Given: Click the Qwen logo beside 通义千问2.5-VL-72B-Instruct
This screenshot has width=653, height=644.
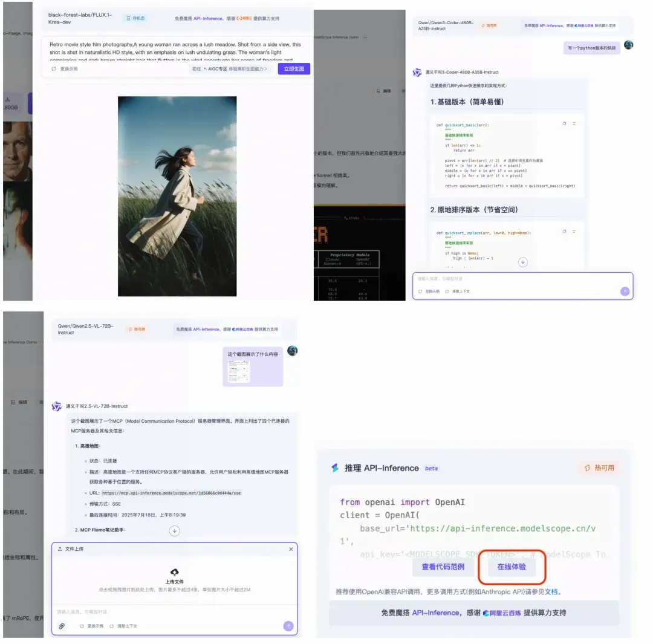Looking at the screenshot, I should pyautogui.click(x=56, y=406).
